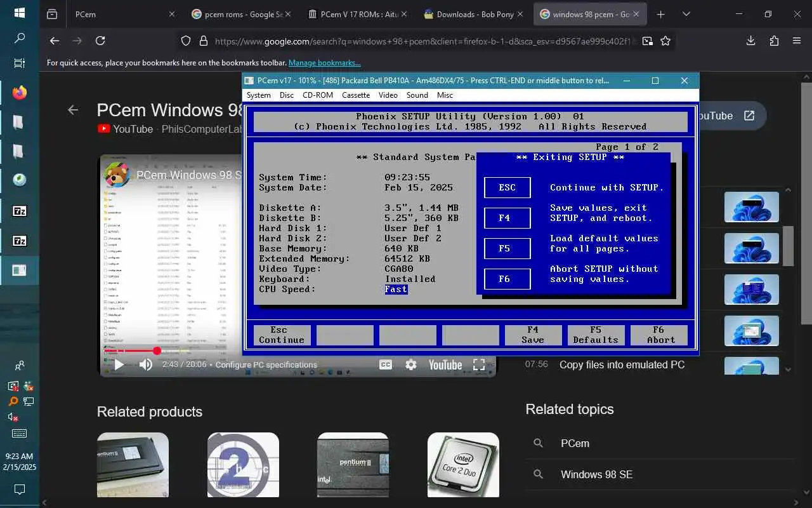Reload the current Firefox page

100,41
